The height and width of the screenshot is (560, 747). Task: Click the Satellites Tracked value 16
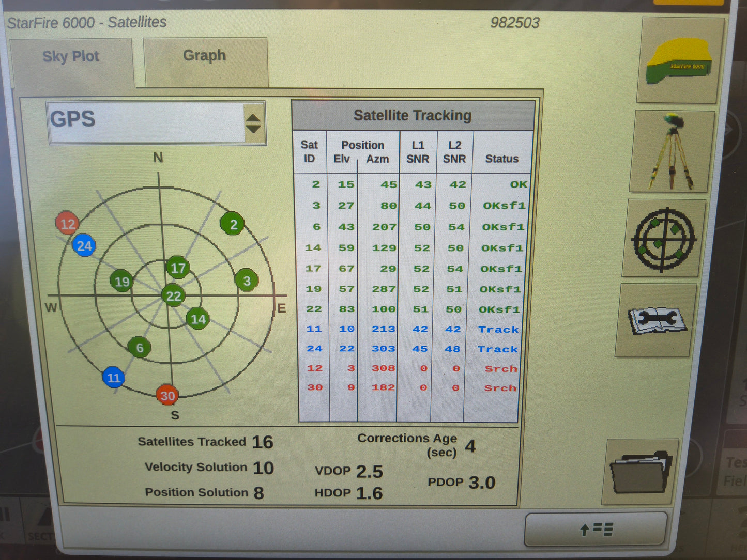(263, 442)
